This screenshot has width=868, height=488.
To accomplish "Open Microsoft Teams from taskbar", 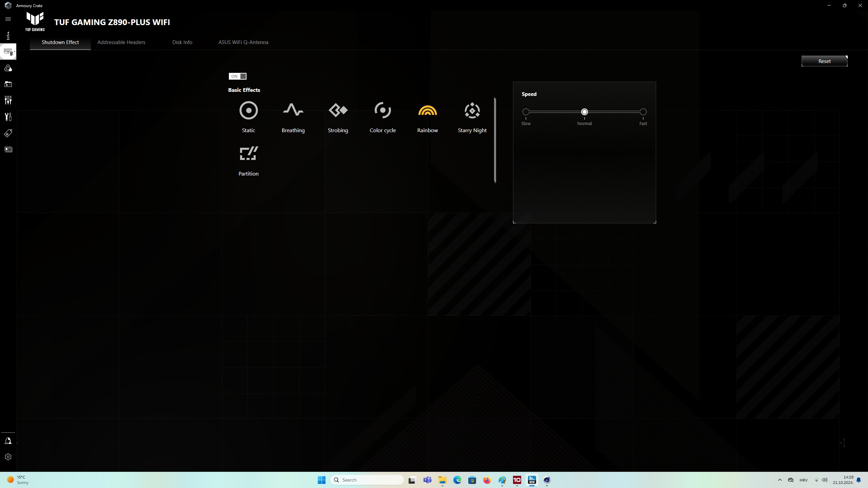I will click(x=427, y=480).
